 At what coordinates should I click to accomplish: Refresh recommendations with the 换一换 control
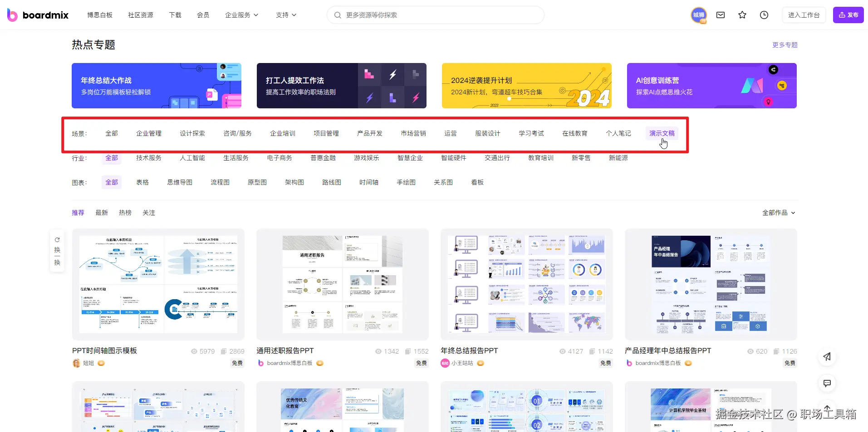coord(57,251)
